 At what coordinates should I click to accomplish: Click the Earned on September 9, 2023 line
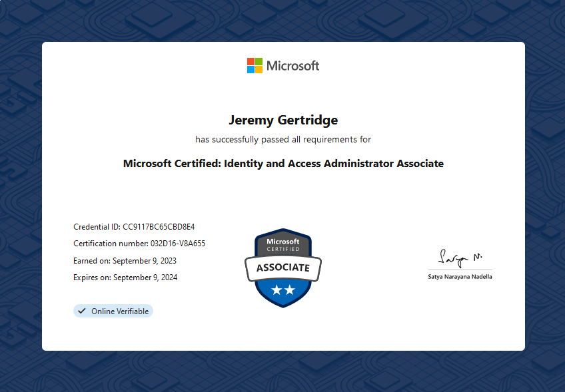point(125,261)
